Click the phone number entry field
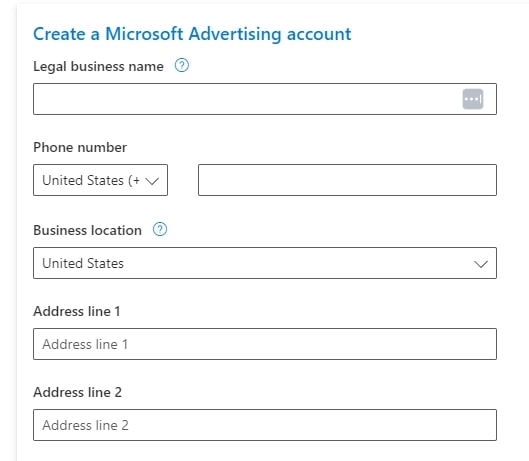The image size is (529, 461). [347, 180]
